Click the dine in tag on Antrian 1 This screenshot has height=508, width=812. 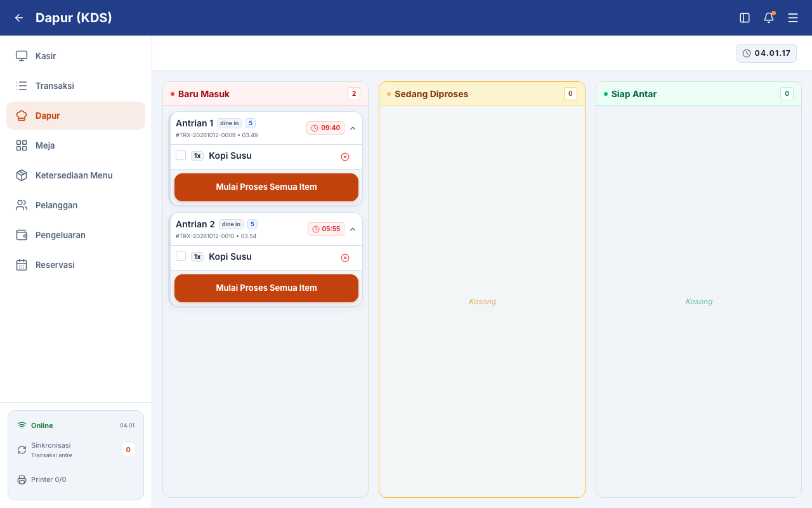coord(229,123)
